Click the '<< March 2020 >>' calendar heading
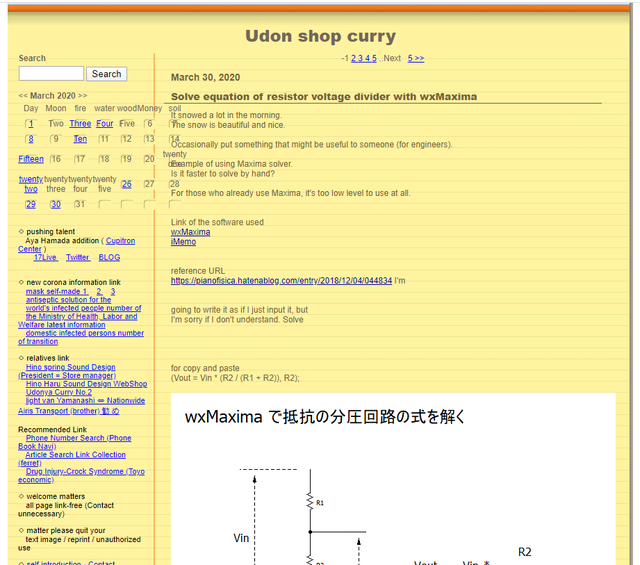Viewport: 640px width, 565px height. click(53, 96)
